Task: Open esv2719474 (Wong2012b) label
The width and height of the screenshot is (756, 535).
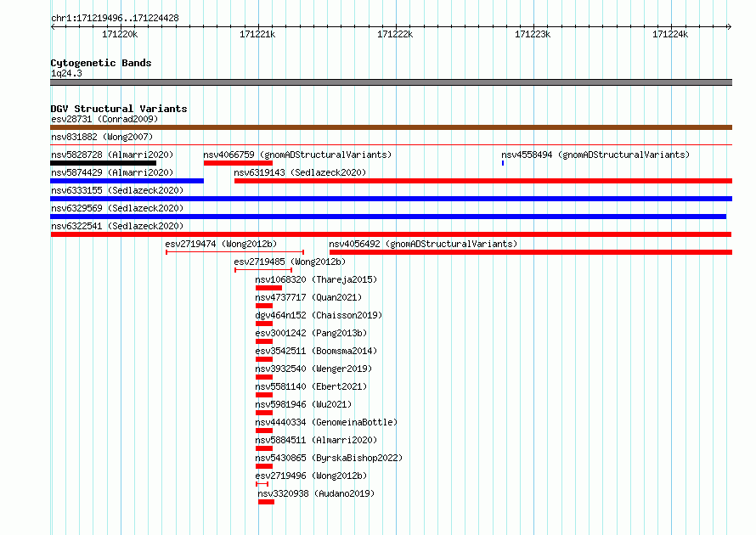Action: coord(221,244)
